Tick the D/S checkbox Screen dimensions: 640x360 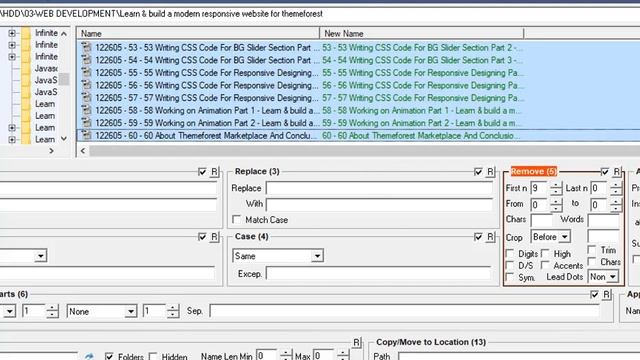point(510,265)
